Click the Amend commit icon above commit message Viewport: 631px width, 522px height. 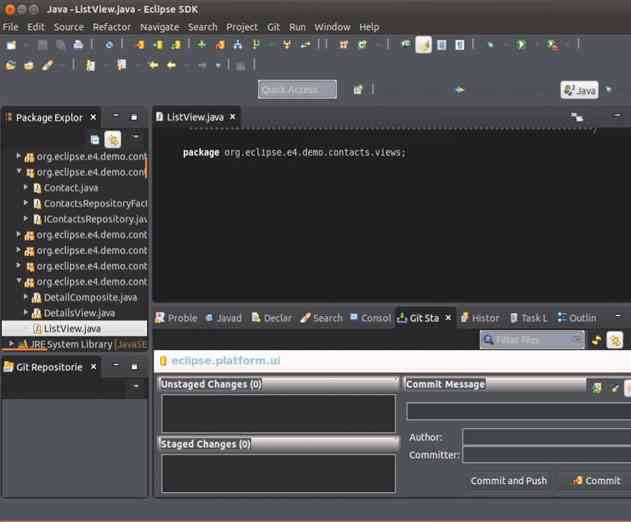pos(597,387)
